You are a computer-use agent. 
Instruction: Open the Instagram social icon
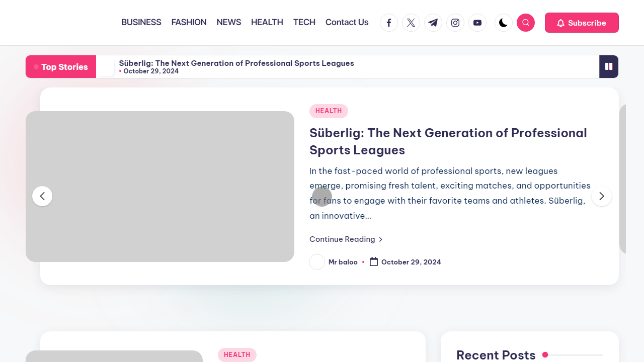point(455,23)
